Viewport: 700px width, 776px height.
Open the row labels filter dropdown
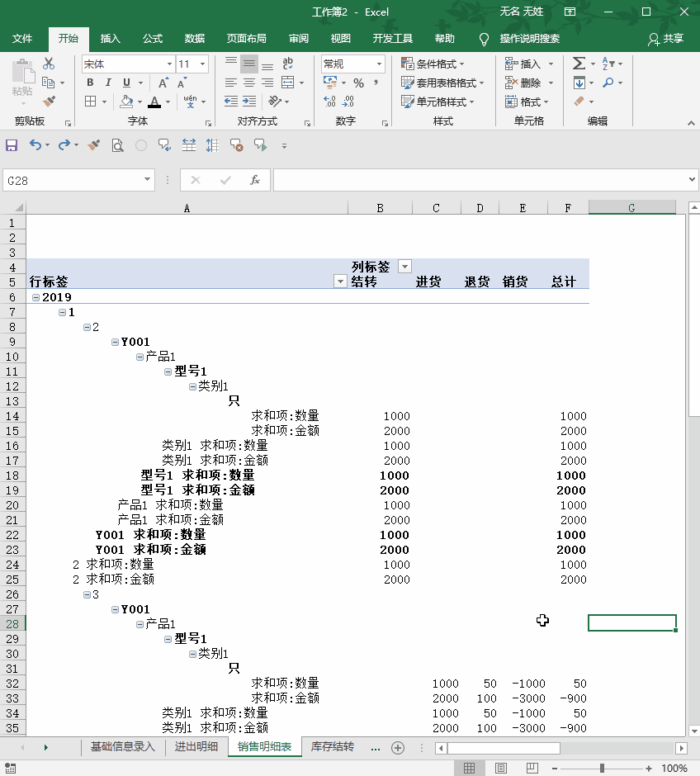point(340,282)
